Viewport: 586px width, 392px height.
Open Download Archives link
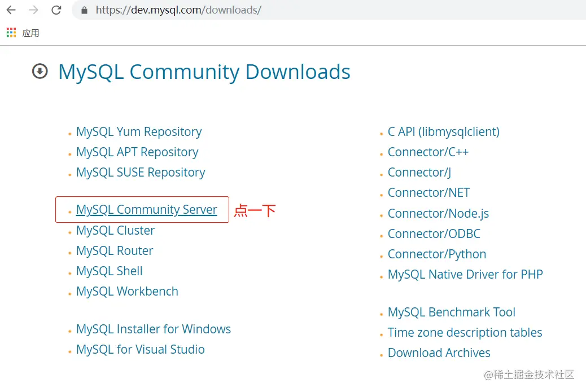[439, 353]
